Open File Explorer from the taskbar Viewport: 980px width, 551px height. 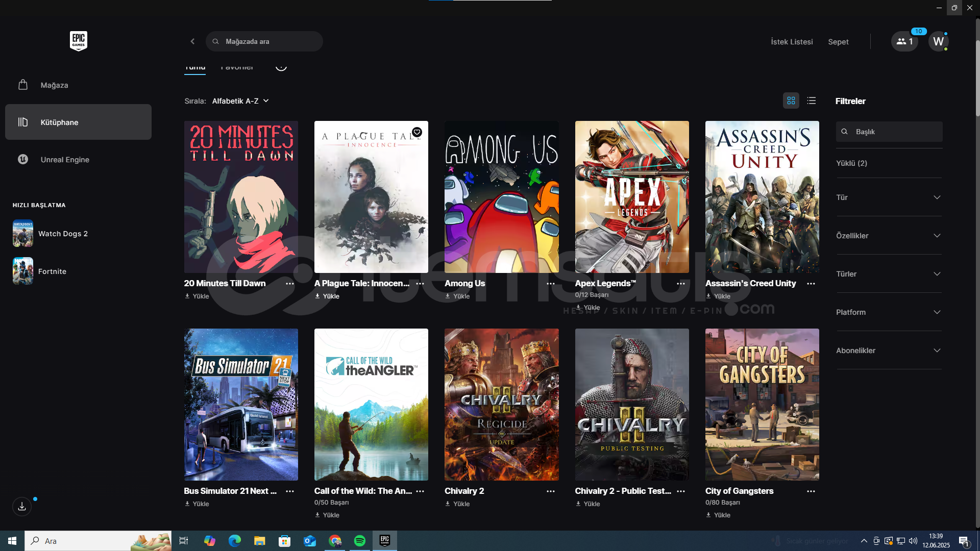point(260,541)
